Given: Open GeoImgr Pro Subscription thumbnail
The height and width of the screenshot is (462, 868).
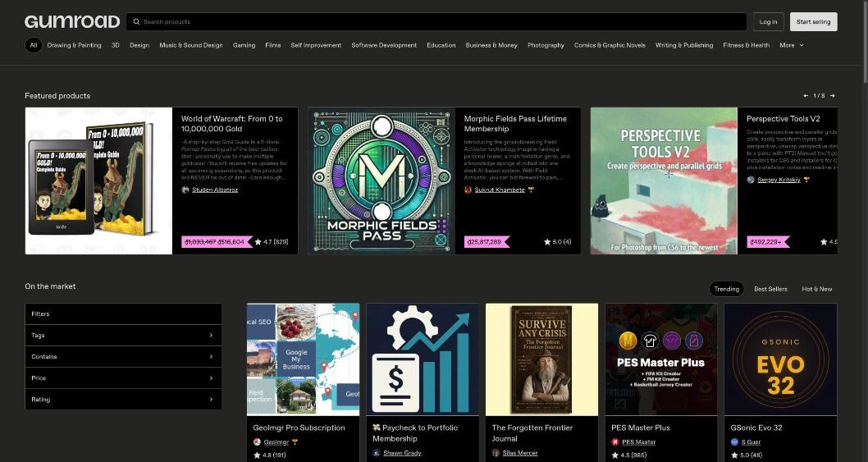Looking at the screenshot, I should coord(303,359).
